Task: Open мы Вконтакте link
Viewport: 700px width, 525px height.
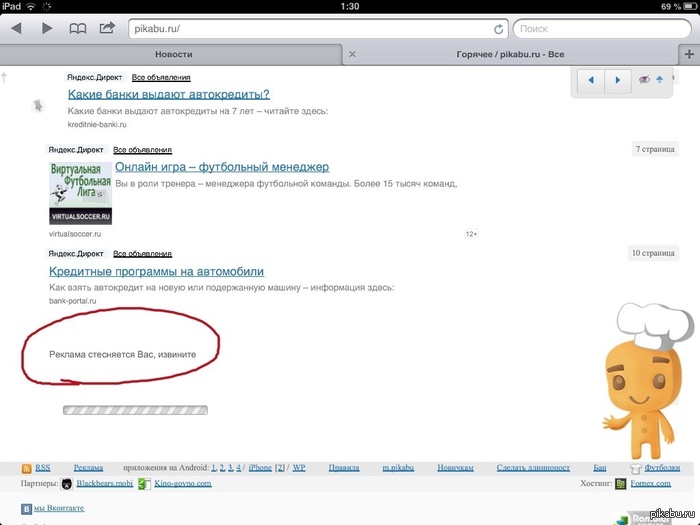Action: point(59,508)
